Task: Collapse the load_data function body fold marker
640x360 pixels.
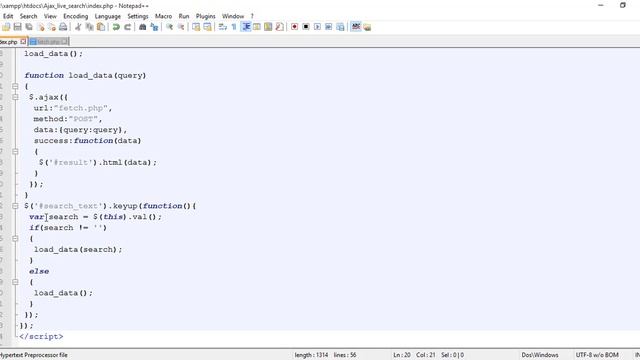Action: [x=15, y=86]
